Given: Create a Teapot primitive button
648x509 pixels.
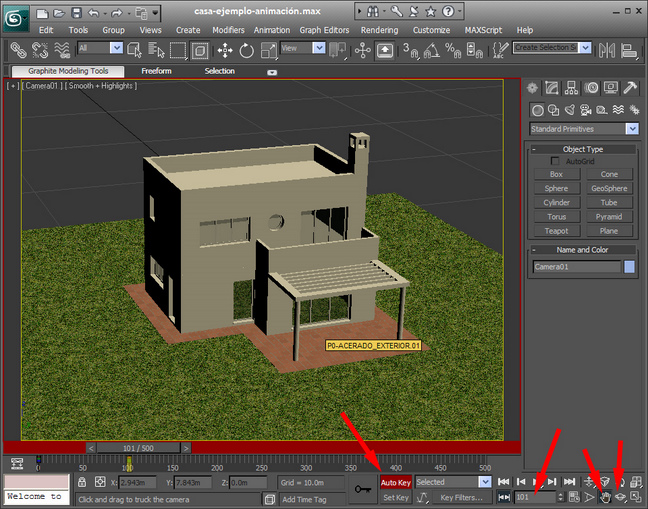Looking at the screenshot, I should (x=557, y=230).
